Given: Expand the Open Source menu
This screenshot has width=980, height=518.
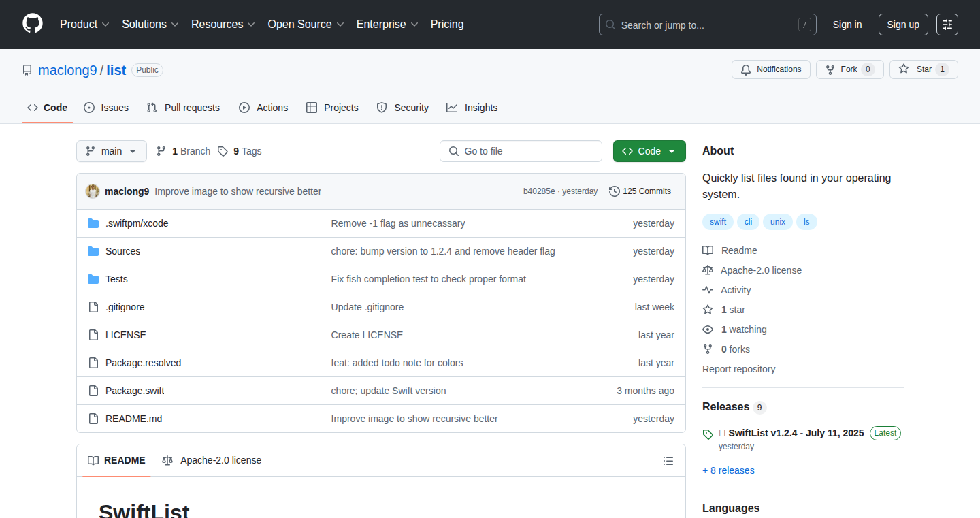Looking at the screenshot, I should [306, 25].
